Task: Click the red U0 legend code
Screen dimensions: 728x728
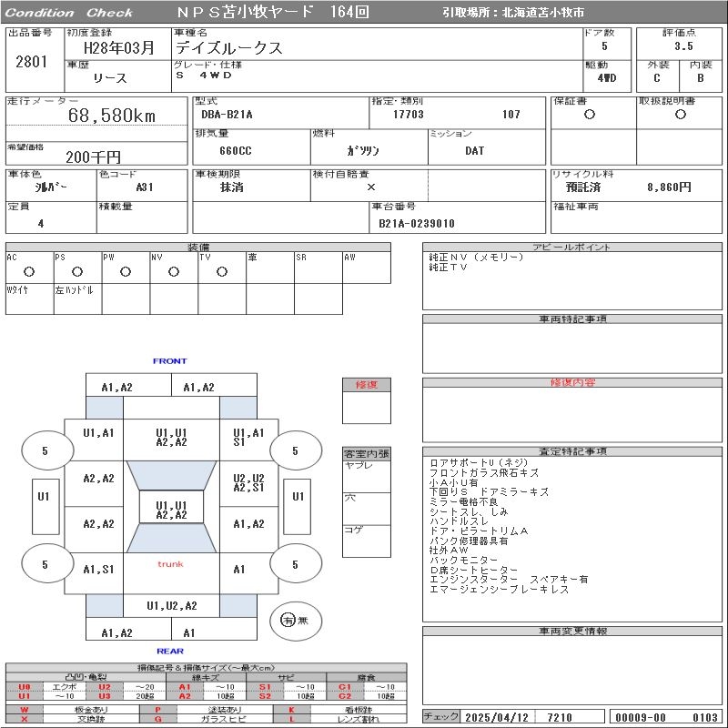Action: pyautogui.click(x=25, y=687)
